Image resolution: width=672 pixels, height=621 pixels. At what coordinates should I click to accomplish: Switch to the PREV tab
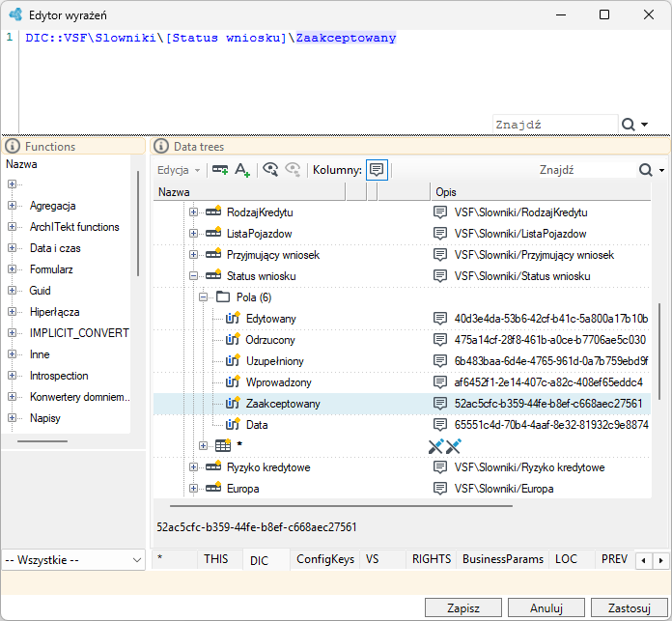(x=614, y=559)
